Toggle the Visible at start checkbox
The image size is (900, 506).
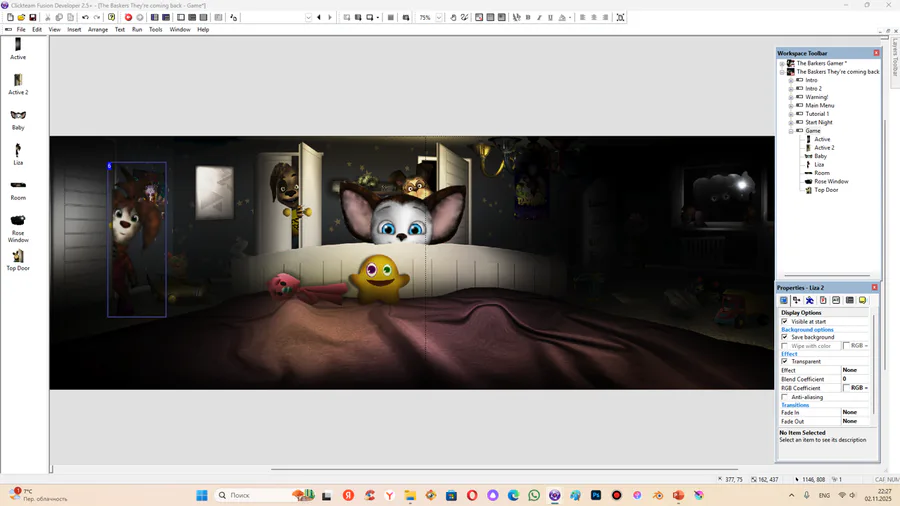pos(785,321)
